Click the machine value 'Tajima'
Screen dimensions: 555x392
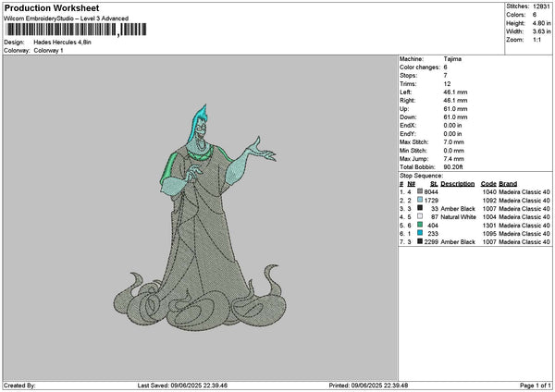coord(452,59)
